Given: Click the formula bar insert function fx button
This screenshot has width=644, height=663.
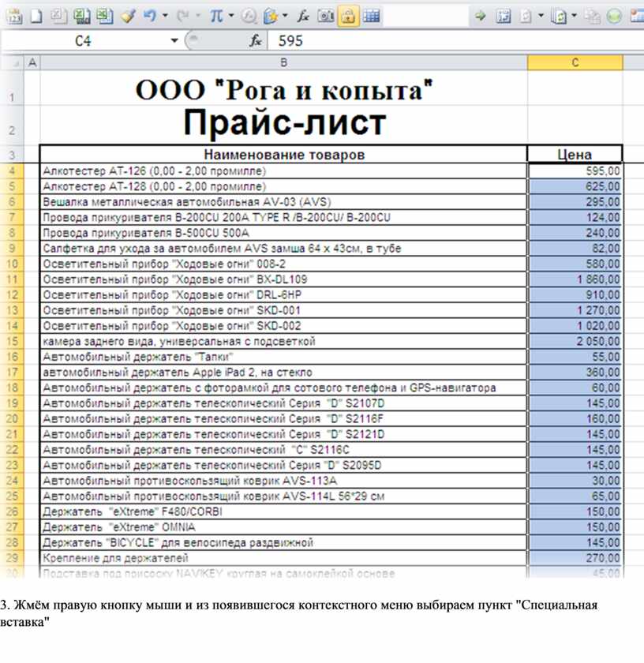Looking at the screenshot, I should [255, 41].
